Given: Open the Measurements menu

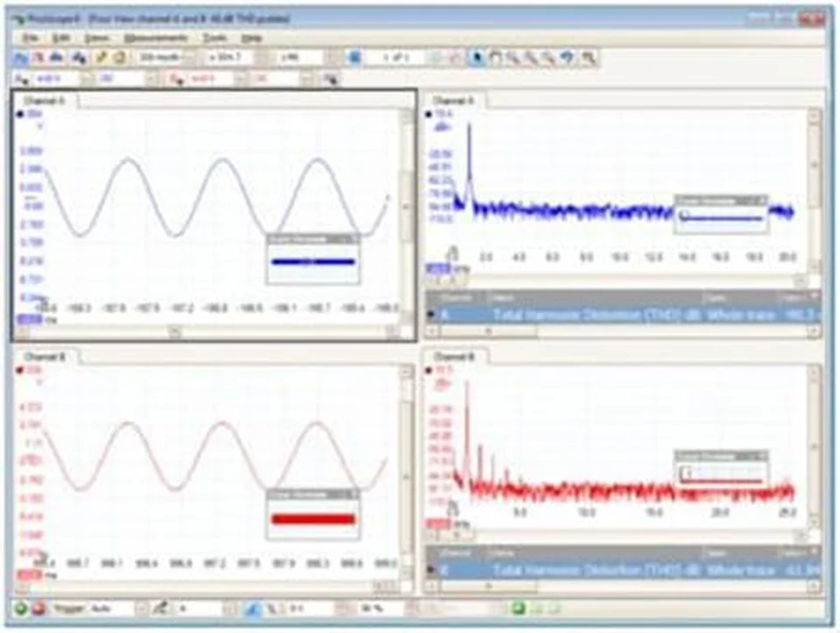Looking at the screenshot, I should click(x=156, y=39).
